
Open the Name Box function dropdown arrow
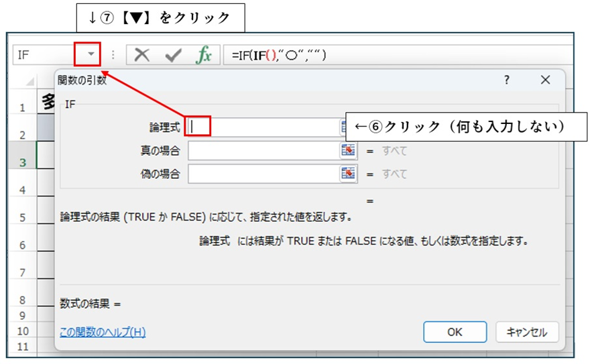[91, 55]
